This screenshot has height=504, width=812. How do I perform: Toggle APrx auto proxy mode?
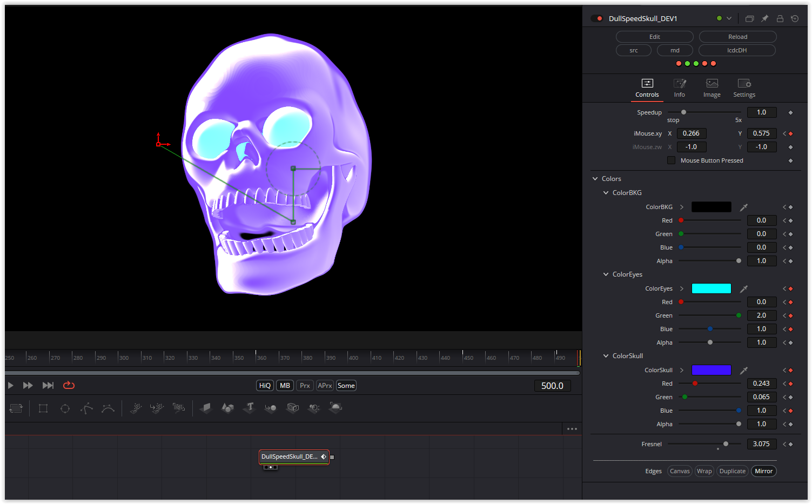[325, 386]
